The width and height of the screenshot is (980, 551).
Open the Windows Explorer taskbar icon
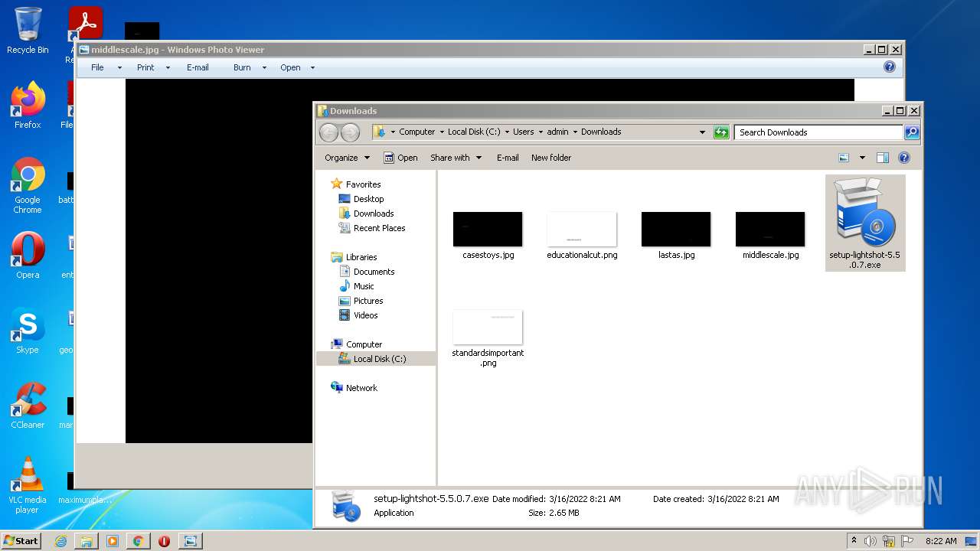(87, 541)
